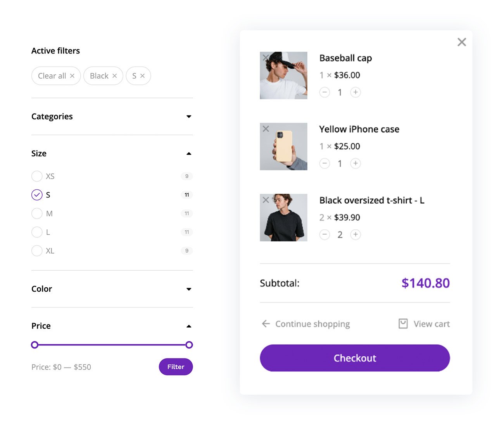Screen dimensions: 504x426
Task: Remove Baseball cap from cart
Action: (x=266, y=58)
